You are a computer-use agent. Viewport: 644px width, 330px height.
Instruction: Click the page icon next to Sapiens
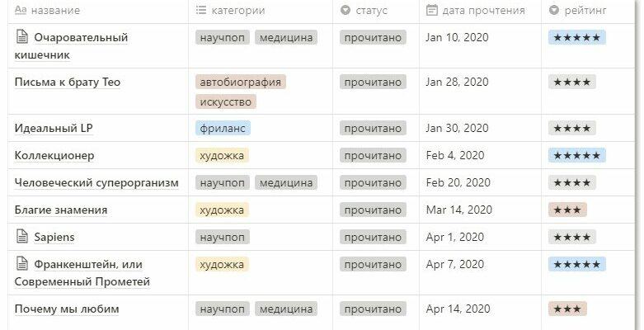(21, 236)
